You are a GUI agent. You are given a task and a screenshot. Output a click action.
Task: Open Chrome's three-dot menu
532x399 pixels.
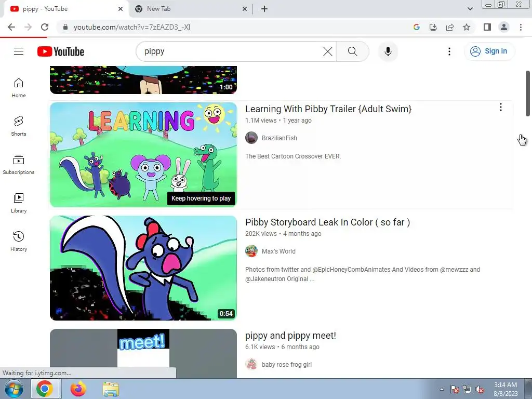[x=521, y=27]
